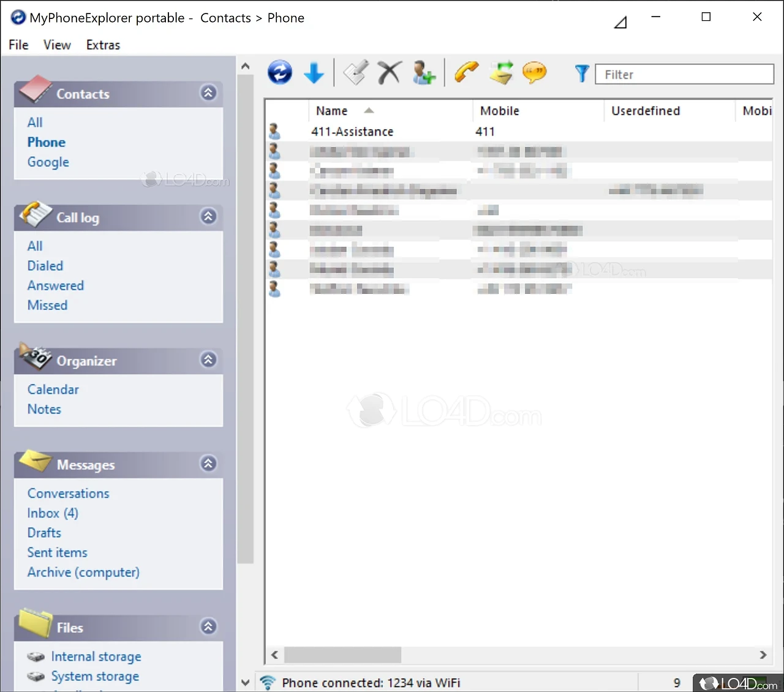Open the File menu
Viewport: 784px width, 692px height.
pos(18,44)
